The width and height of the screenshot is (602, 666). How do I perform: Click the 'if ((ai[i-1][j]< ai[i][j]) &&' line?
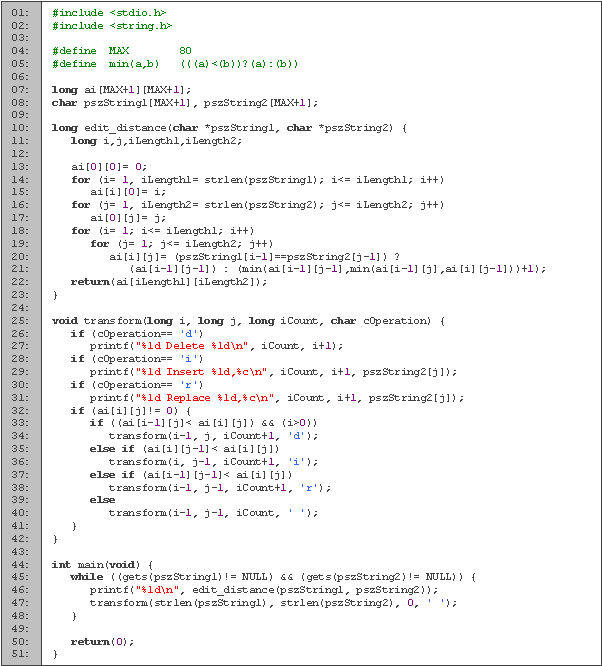[x=204, y=423]
